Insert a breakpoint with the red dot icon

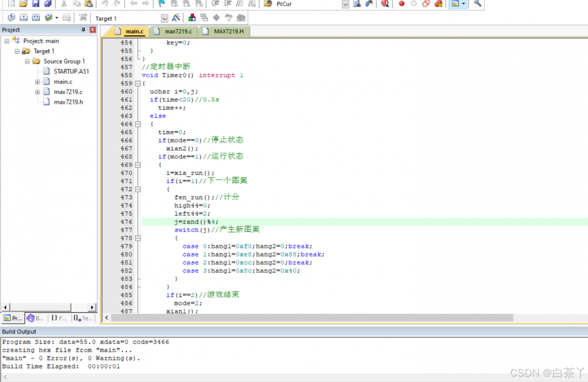[x=402, y=4]
